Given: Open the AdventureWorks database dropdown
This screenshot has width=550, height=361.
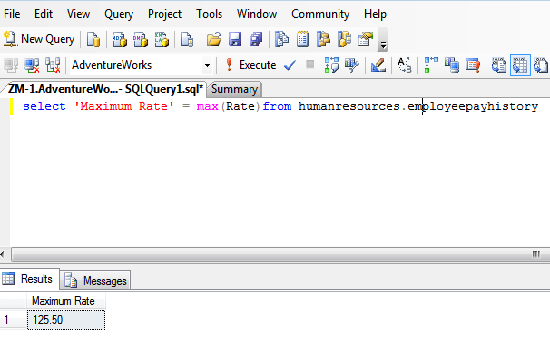Looking at the screenshot, I should tap(207, 65).
